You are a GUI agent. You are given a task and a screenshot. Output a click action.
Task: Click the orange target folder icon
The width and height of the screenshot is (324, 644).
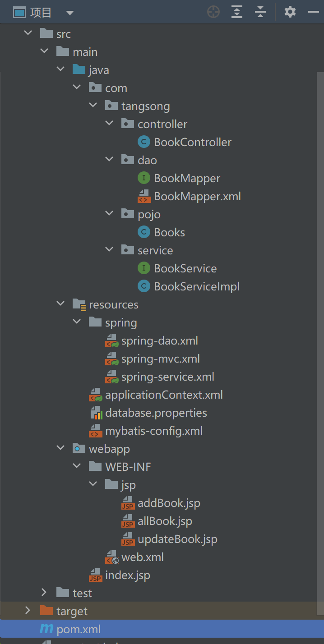pos(46,611)
